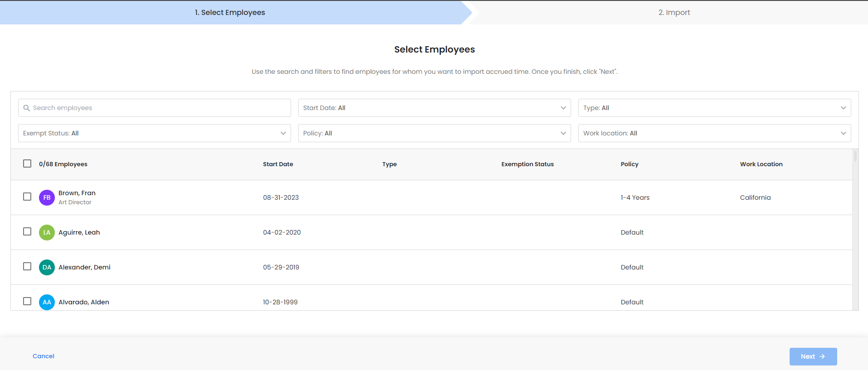Viewport: 868px width, 370px height.
Task: Click Alden Alvarado's AA avatar icon
Action: click(x=47, y=302)
